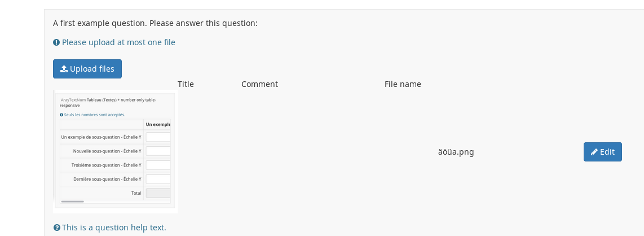The image size is (644, 236).
Task: Select the Comment column header
Action: click(x=259, y=84)
